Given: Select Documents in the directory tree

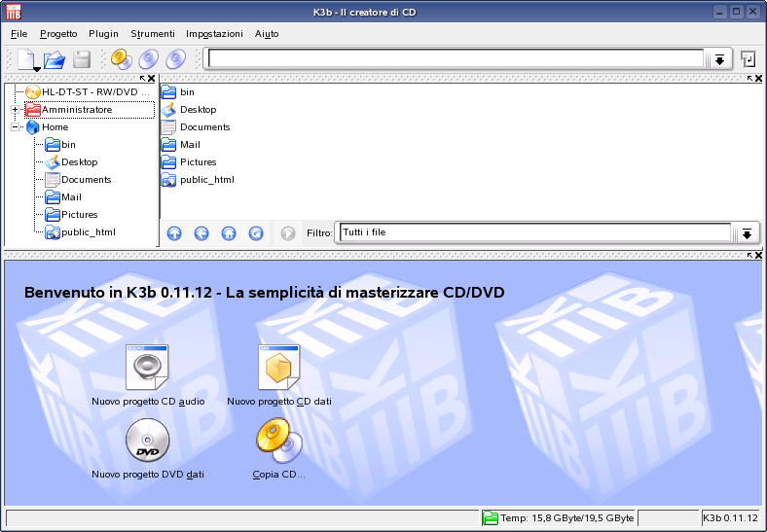Looking at the screenshot, I should pos(78,180).
